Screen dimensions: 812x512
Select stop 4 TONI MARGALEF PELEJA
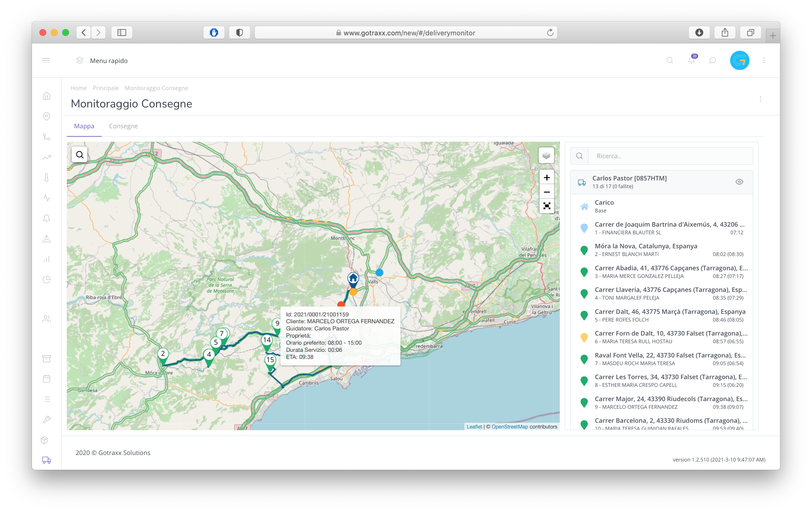click(x=661, y=293)
